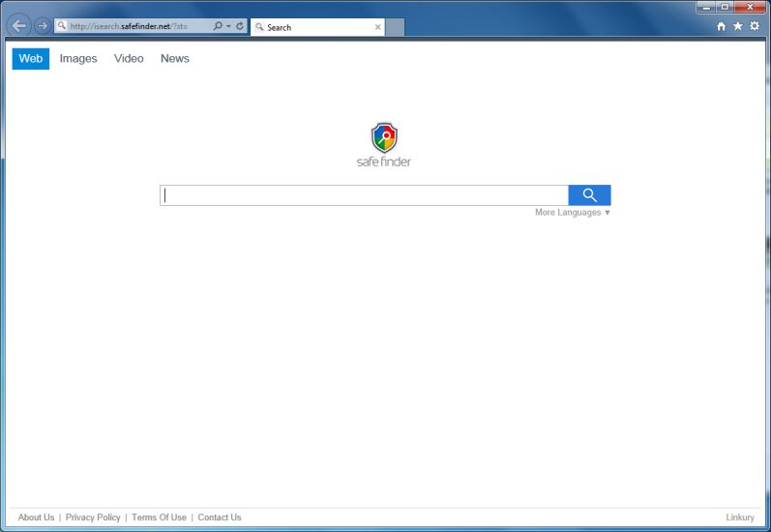Select the Search browser tab
The width and height of the screenshot is (771, 532).
coord(317,27)
